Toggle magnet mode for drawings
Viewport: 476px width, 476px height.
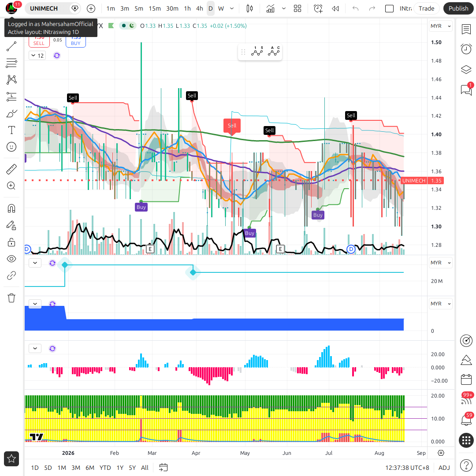[11, 208]
